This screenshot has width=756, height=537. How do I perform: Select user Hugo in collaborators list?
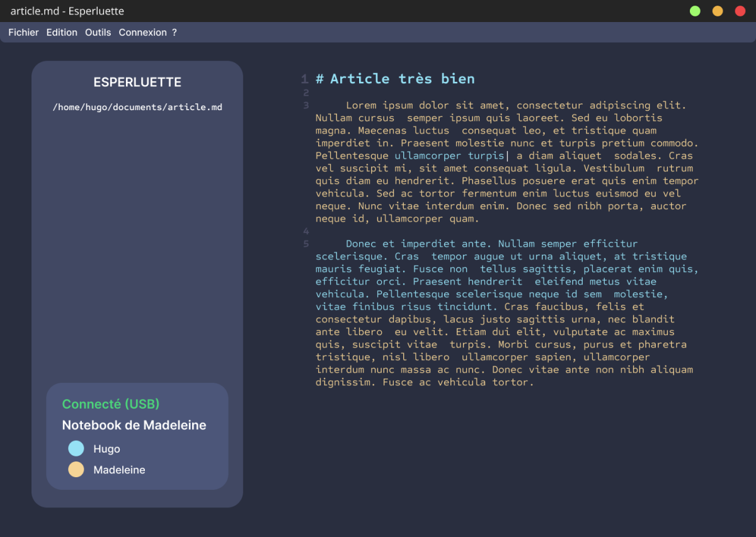[x=106, y=449]
